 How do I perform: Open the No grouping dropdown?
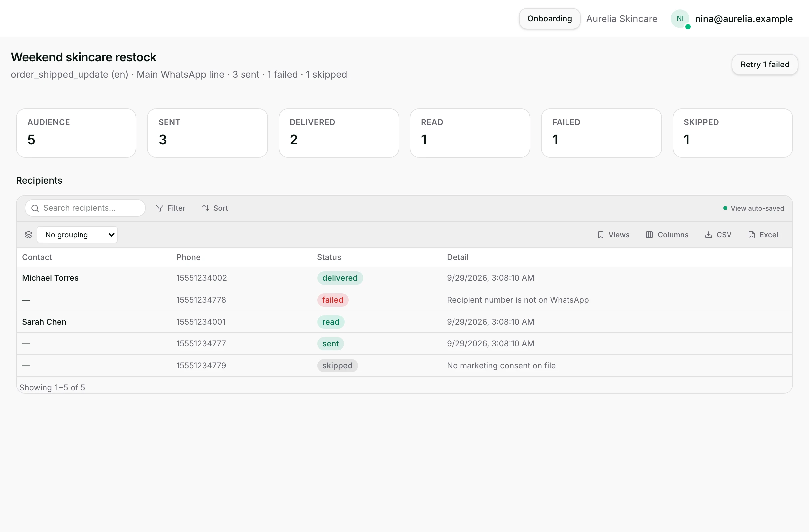click(x=77, y=235)
